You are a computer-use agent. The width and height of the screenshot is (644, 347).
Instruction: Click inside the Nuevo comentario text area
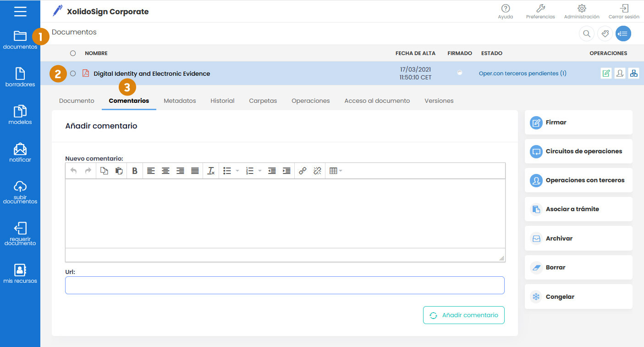coord(285,213)
